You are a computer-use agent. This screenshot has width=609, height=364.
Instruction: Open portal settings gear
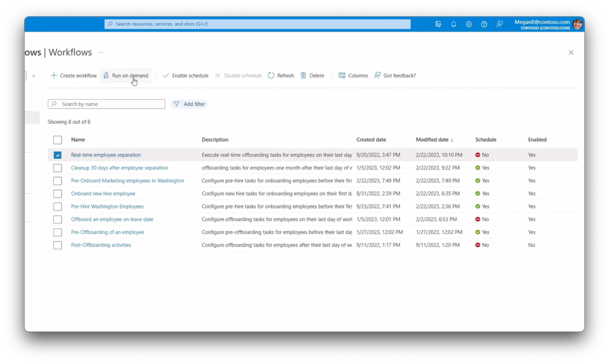(x=469, y=24)
